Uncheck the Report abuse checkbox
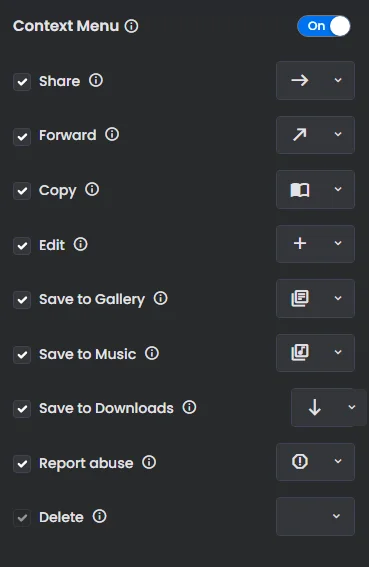This screenshot has height=567, width=369. click(x=22, y=464)
